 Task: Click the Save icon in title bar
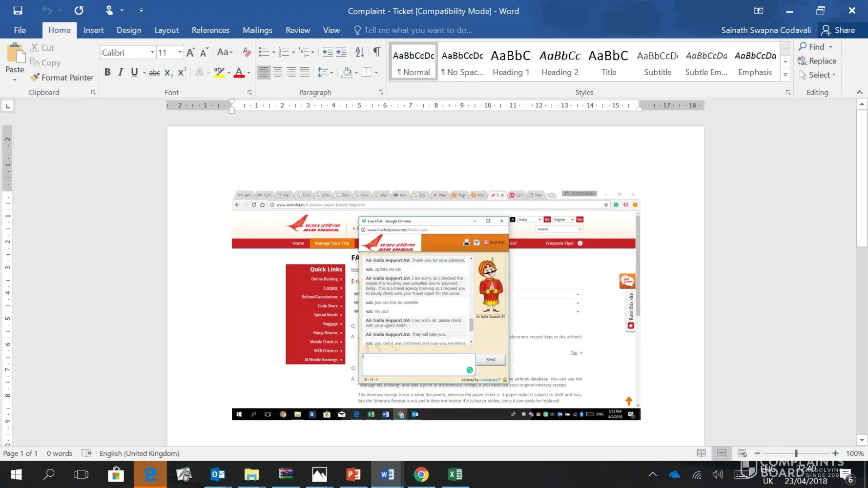pyautogui.click(x=18, y=10)
